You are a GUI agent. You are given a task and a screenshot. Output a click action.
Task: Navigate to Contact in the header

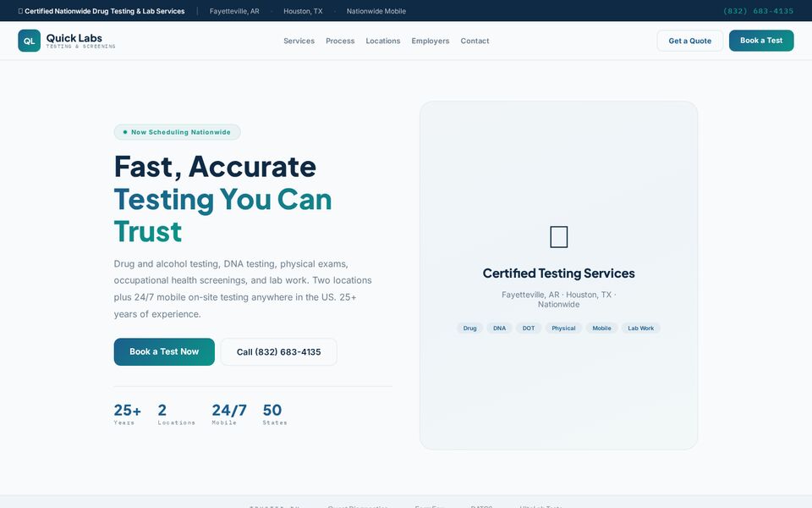[475, 41]
